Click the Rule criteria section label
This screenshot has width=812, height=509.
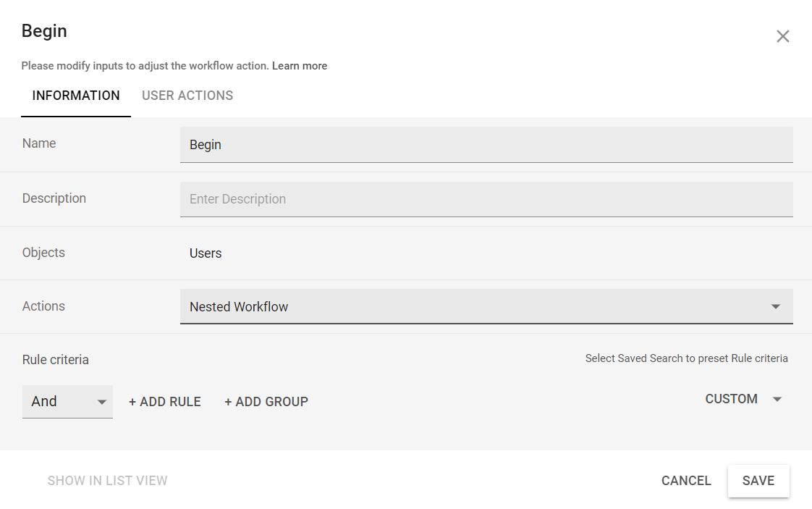click(56, 360)
